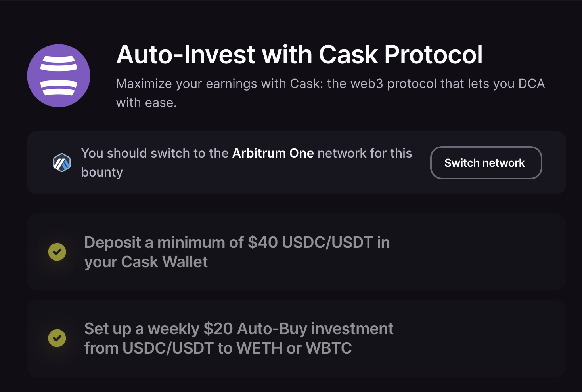Click the Switch network button
The height and width of the screenshot is (392, 582).
click(x=486, y=163)
